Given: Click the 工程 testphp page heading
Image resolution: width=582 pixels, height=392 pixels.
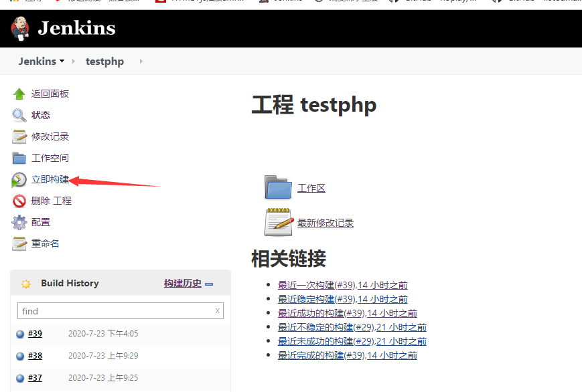Looking at the screenshot, I should (x=314, y=105).
